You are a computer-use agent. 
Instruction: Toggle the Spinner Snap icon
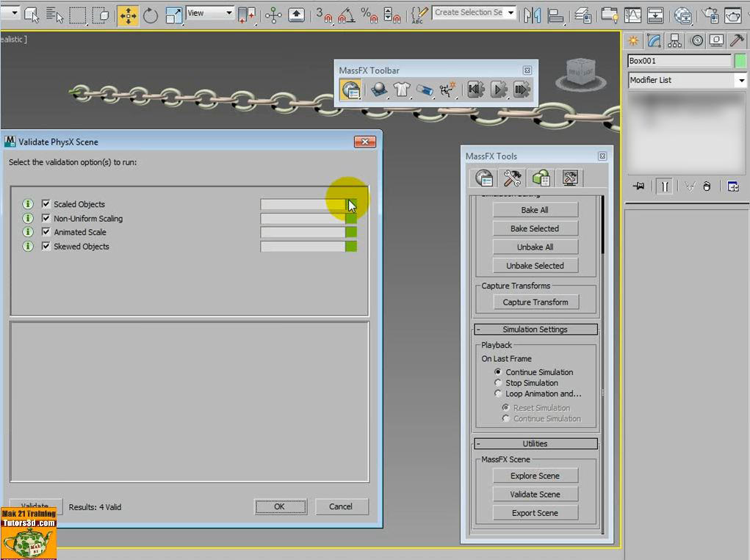[392, 15]
